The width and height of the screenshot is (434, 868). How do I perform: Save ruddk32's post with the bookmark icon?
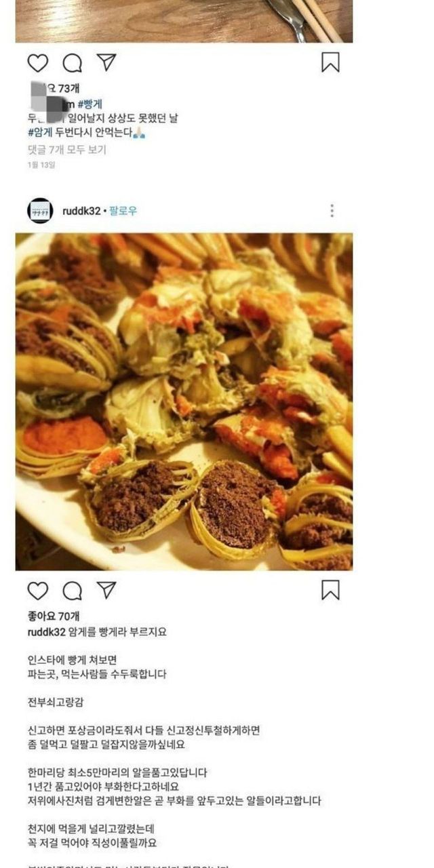click(x=330, y=590)
